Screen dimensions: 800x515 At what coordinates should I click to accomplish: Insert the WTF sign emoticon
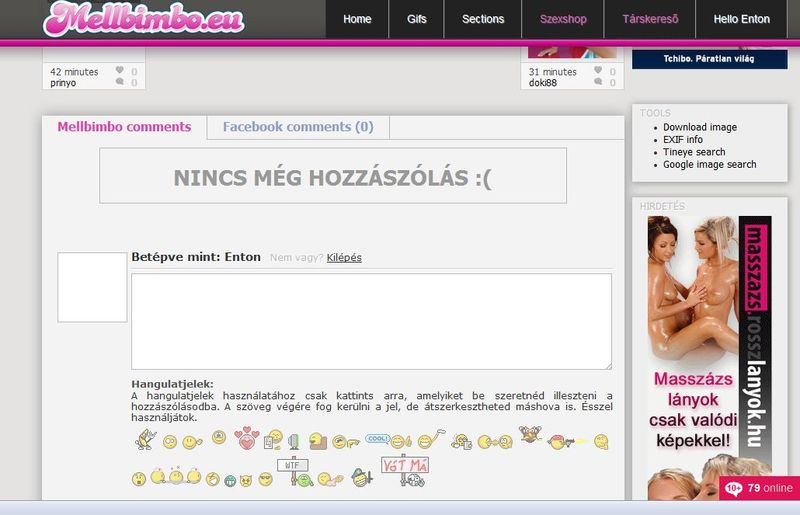tap(295, 471)
